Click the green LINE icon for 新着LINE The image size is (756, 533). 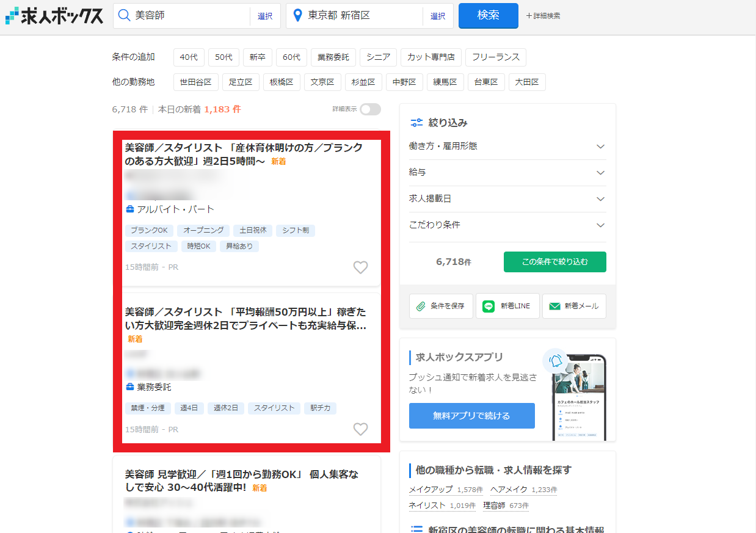(x=488, y=306)
